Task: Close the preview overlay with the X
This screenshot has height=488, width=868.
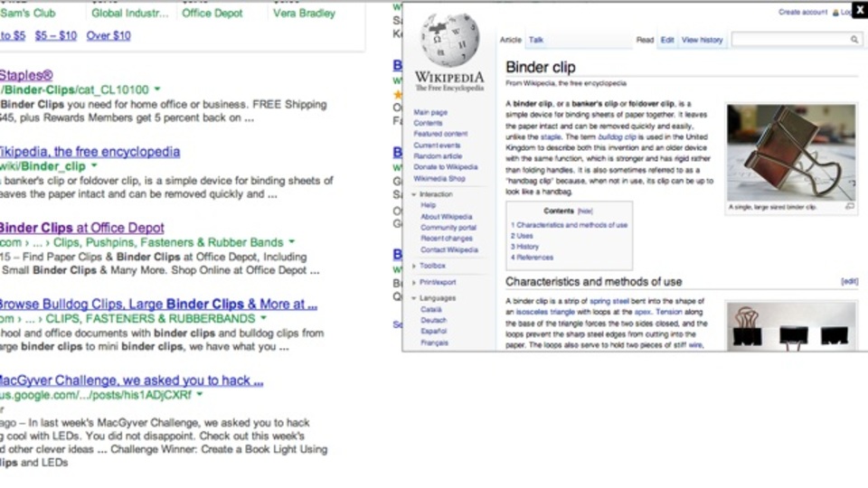Action: (860, 9)
